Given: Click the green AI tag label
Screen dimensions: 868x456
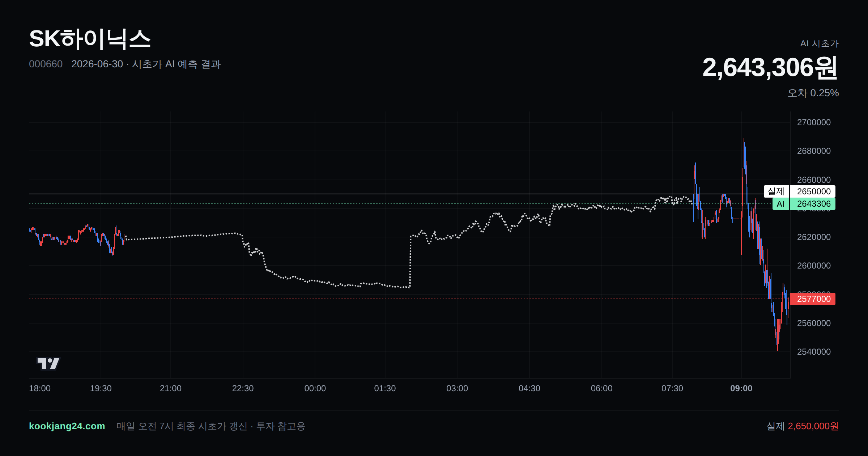Looking at the screenshot, I should (x=780, y=204).
